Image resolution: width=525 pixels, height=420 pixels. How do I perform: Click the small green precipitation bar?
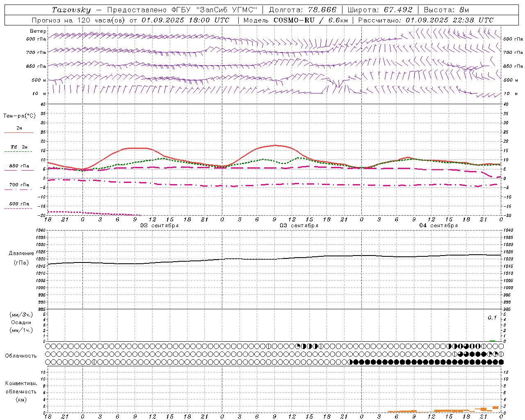click(492, 340)
